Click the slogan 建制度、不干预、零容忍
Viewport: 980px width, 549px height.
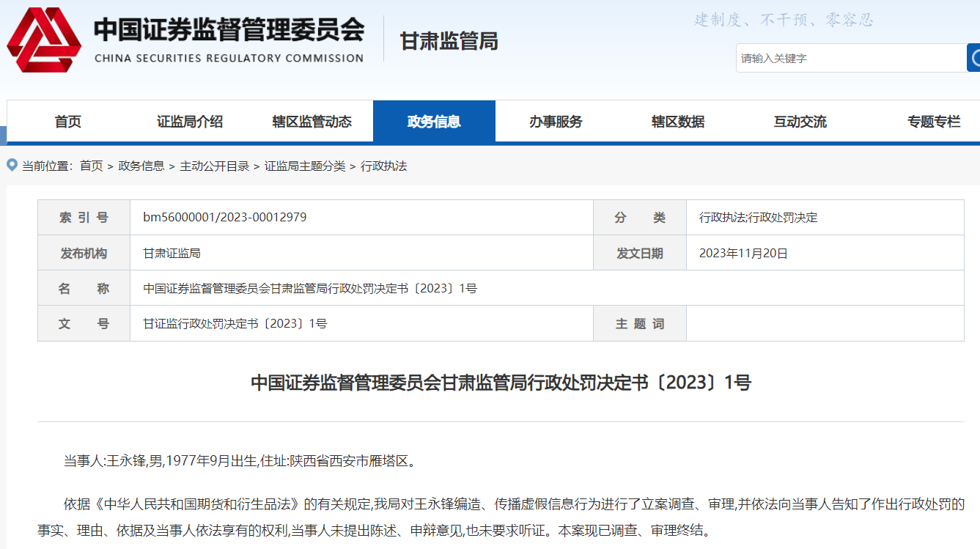coord(784,20)
